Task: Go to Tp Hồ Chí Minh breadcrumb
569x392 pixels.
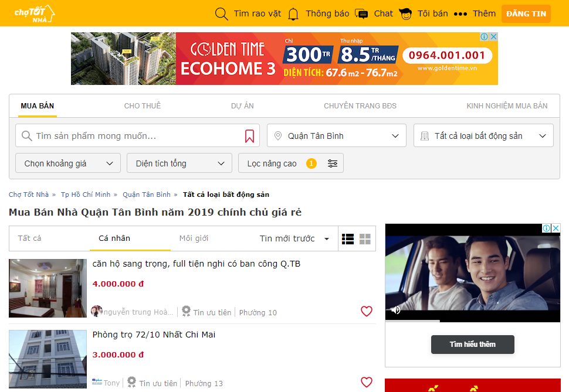Action: click(86, 195)
